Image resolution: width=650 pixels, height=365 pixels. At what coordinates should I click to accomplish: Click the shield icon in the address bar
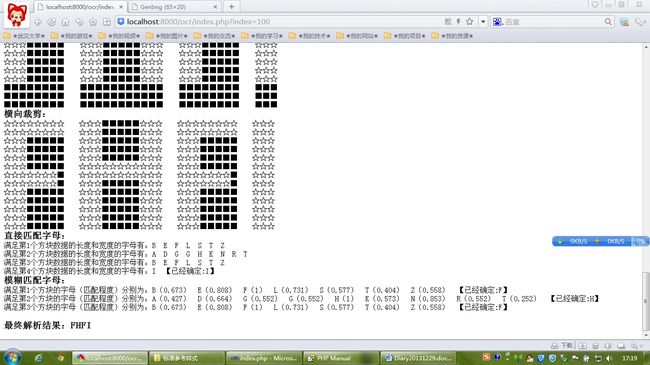point(121,22)
